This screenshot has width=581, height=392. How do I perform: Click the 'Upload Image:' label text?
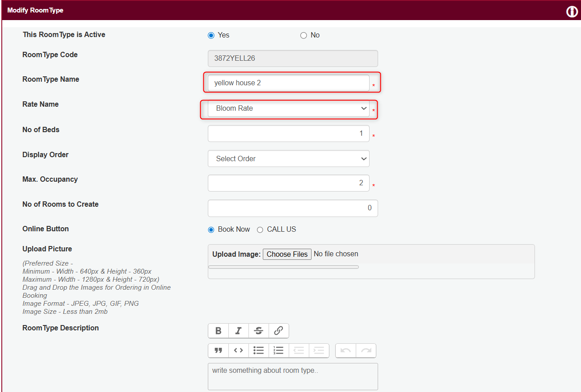point(236,254)
